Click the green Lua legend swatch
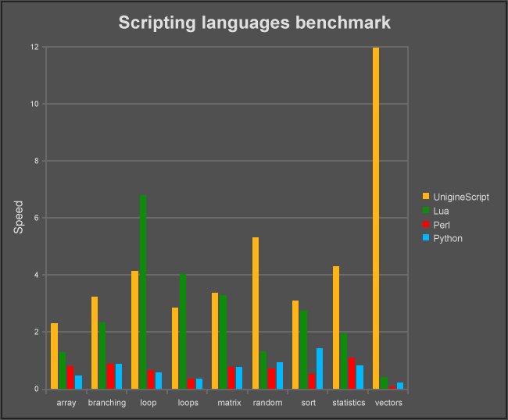The height and width of the screenshot is (420, 508). (x=426, y=210)
